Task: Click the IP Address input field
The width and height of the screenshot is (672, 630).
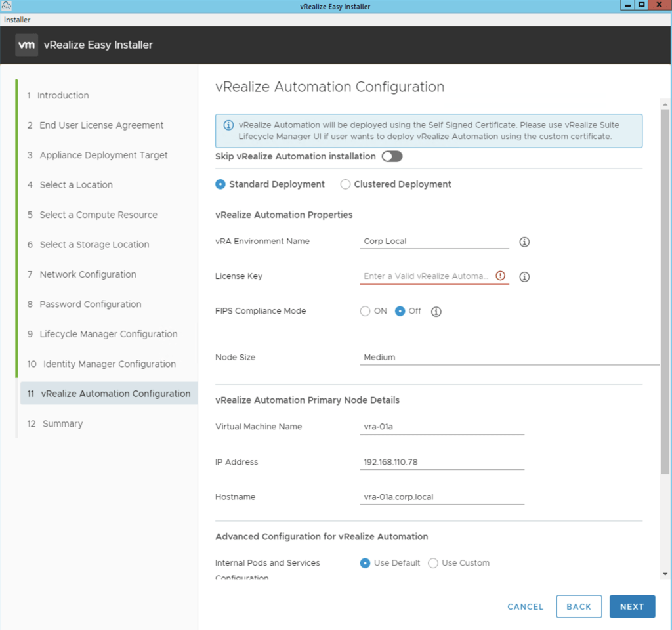Action: point(443,462)
